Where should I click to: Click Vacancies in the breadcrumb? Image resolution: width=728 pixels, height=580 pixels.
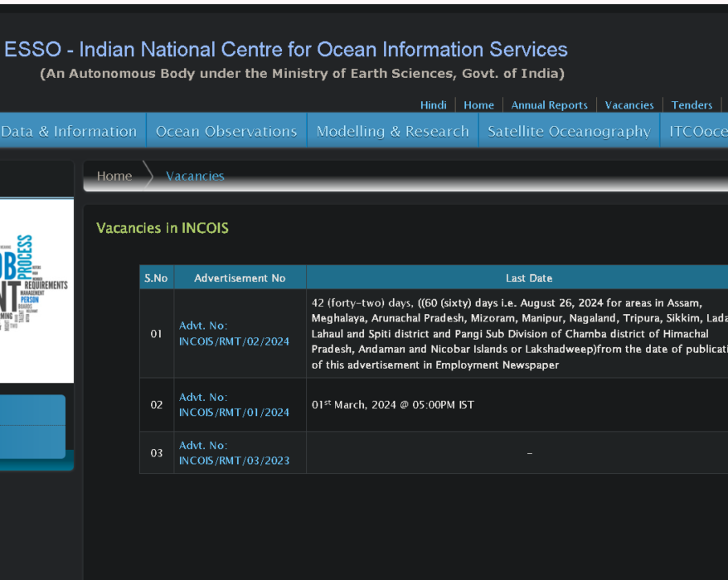click(x=195, y=176)
